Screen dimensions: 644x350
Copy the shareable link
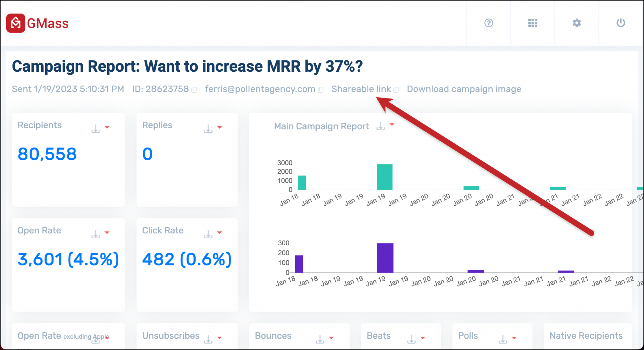(x=396, y=89)
